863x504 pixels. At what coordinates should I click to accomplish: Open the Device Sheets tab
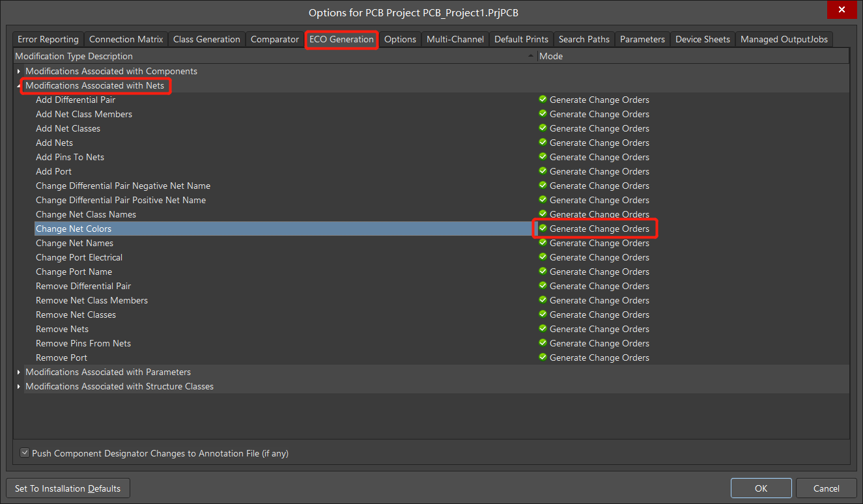[703, 39]
